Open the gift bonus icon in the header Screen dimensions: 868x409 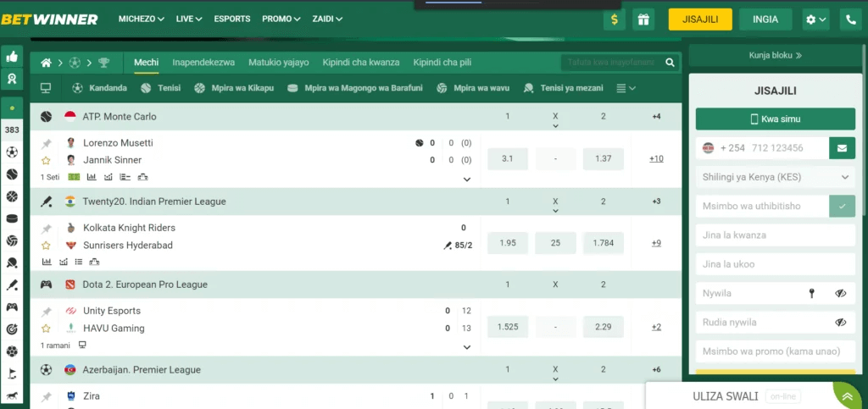(643, 19)
